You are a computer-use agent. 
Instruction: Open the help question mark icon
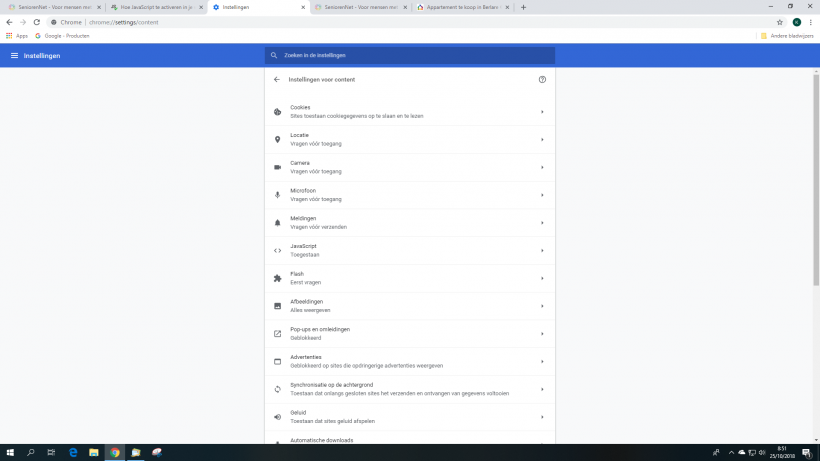tap(542, 79)
